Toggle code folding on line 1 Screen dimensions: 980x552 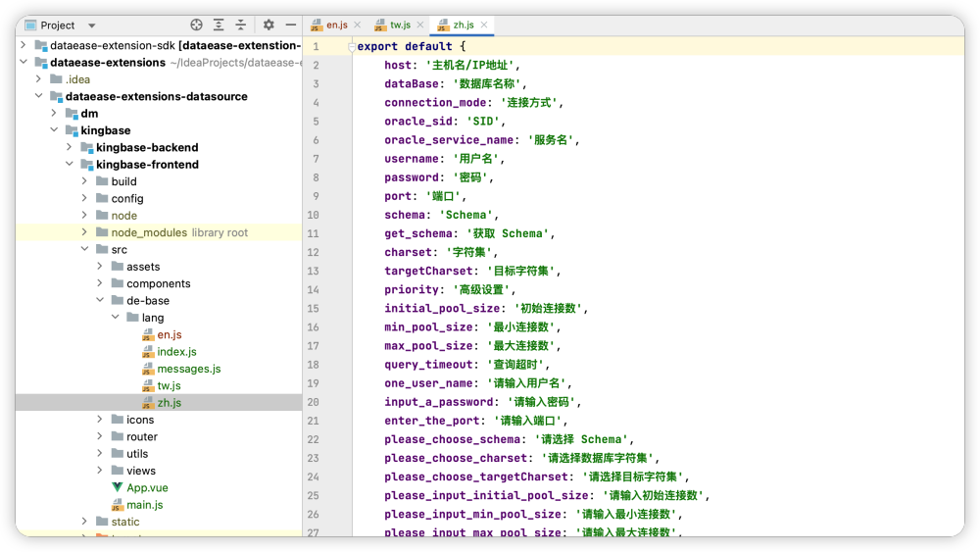tap(352, 47)
